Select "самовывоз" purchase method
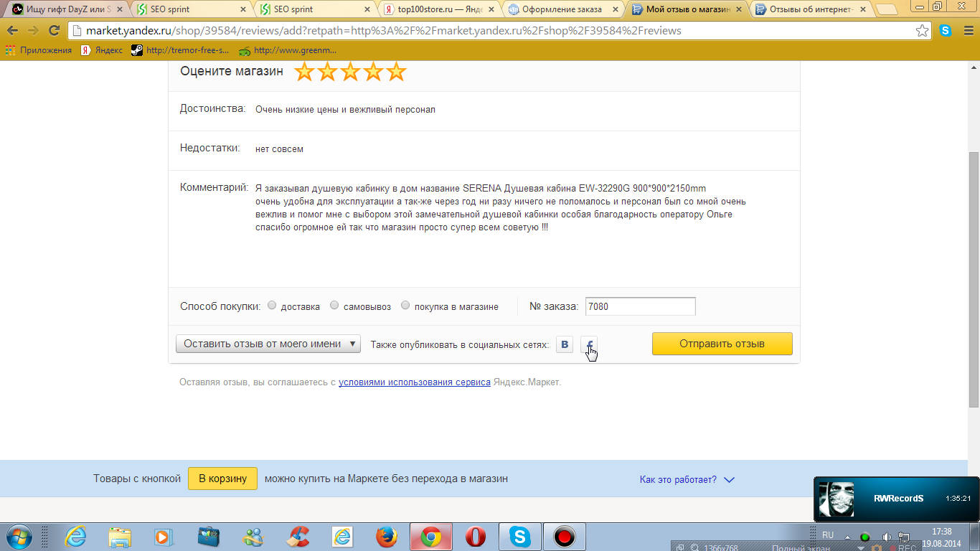980x551 pixels. tap(334, 305)
